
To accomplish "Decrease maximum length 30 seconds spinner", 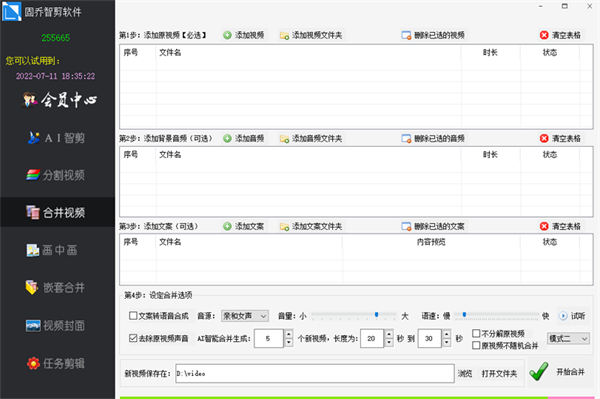I will click(x=447, y=343).
